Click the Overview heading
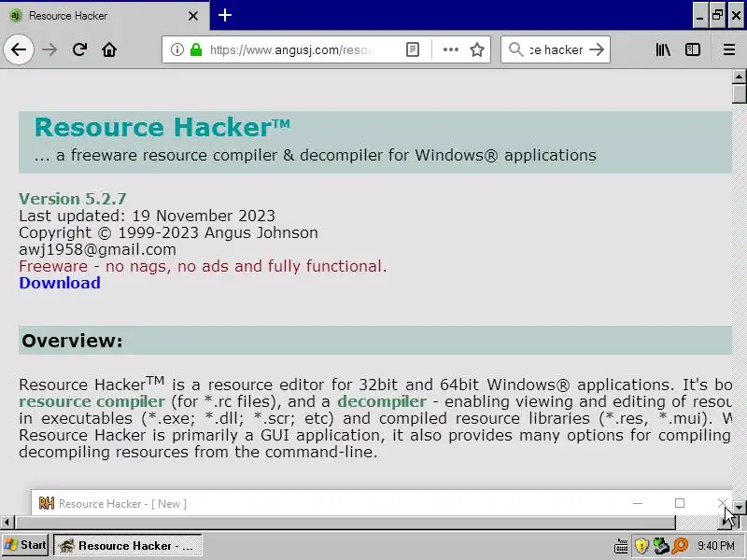The image size is (747, 560). pos(72,341)
